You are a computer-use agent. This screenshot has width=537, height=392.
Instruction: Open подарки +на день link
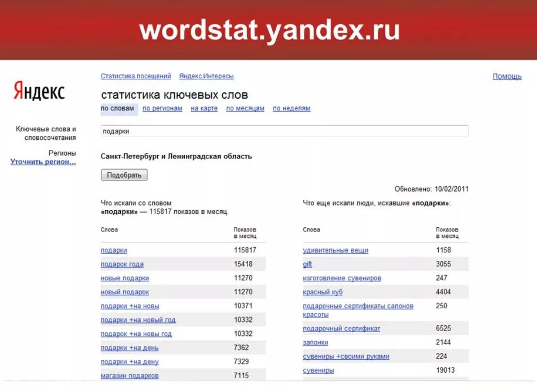(x=130, y=348)
